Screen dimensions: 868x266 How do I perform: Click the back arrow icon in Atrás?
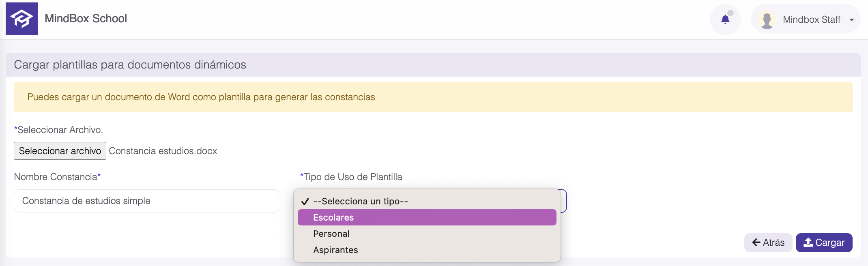tap(756, 242)
